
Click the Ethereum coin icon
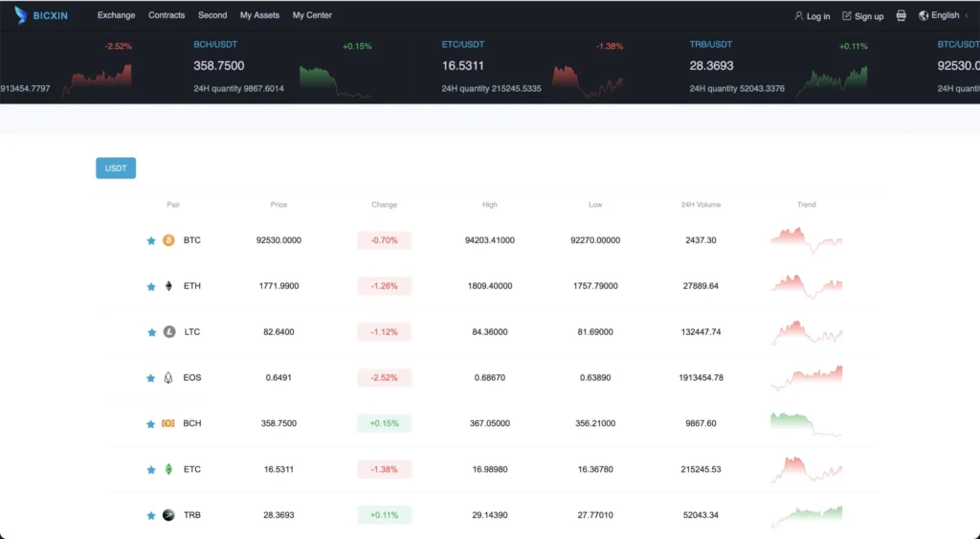168,285
